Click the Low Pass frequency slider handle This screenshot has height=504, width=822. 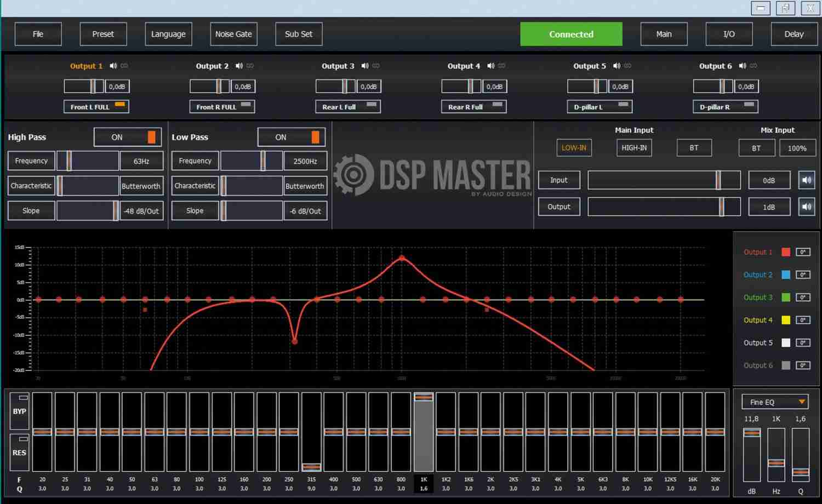click(263, 161)
